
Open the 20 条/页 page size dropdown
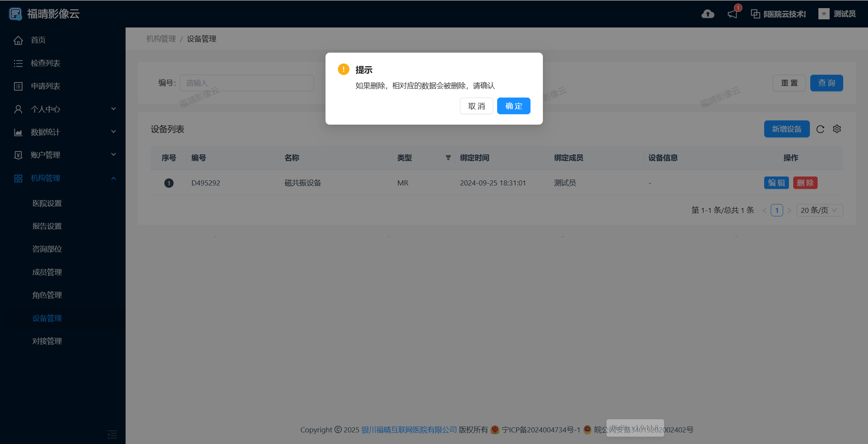click(819, 210)
